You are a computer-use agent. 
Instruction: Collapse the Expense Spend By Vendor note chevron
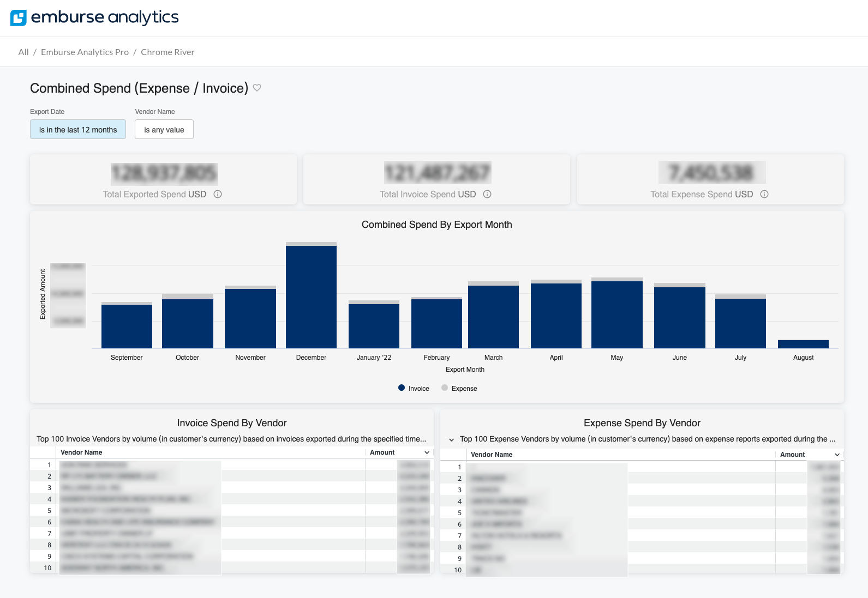click(x=451, y=439)
